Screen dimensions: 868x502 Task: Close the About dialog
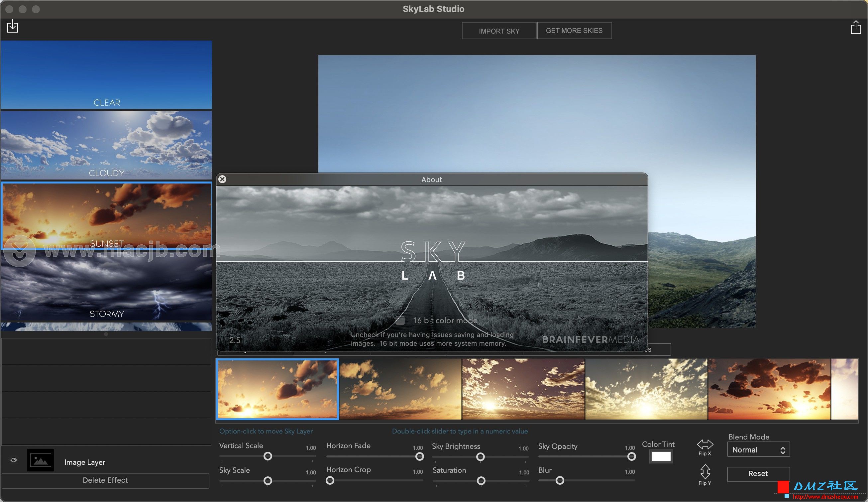(x=223, y=179)
